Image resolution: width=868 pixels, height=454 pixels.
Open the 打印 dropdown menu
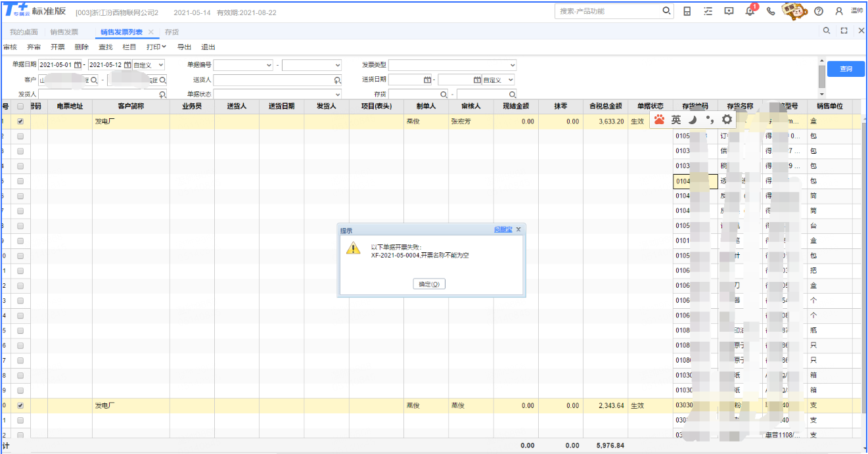click(x=156, y=47)
